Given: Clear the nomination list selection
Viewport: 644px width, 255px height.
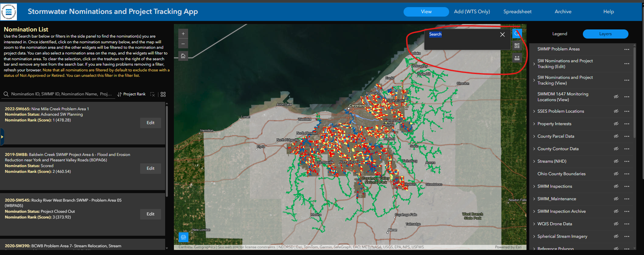Looking at the screenshot, I should tap(153, 94).
